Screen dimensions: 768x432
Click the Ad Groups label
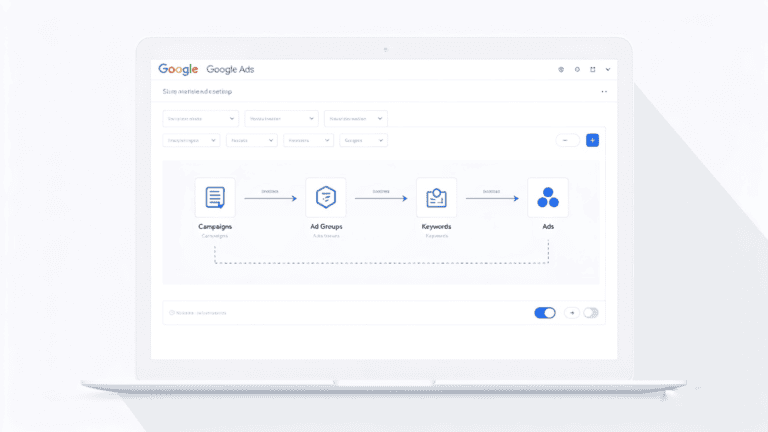(x=326, y=227)
